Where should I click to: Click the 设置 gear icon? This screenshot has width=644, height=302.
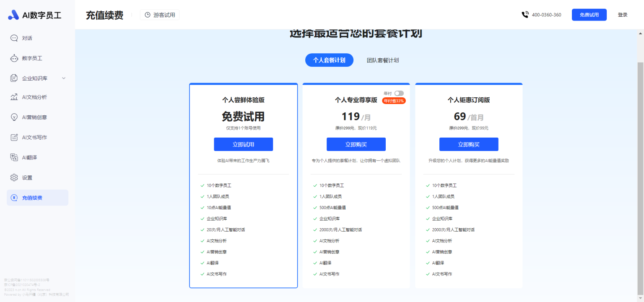(14, 177)
